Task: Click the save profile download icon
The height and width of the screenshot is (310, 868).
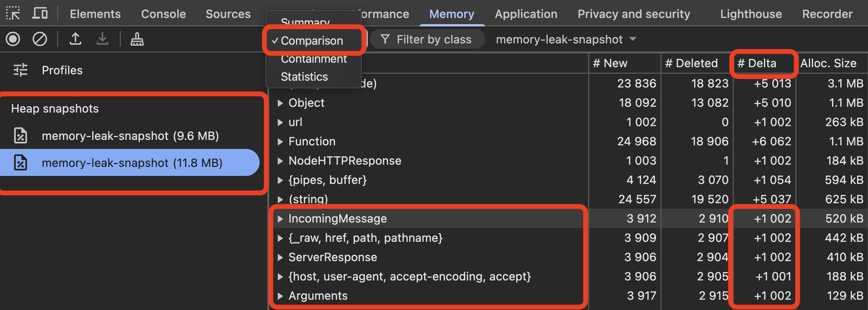Action: 102,39
